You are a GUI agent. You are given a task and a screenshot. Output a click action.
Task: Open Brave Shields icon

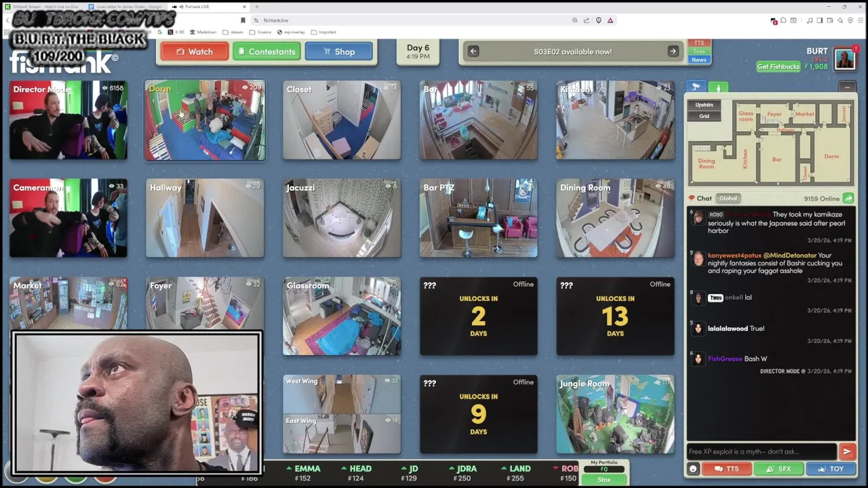point(598,20)
